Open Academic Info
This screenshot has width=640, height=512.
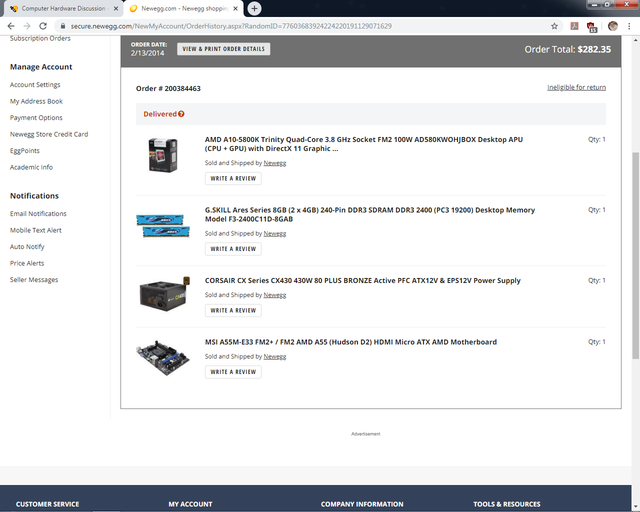click(x=31, y=167)
